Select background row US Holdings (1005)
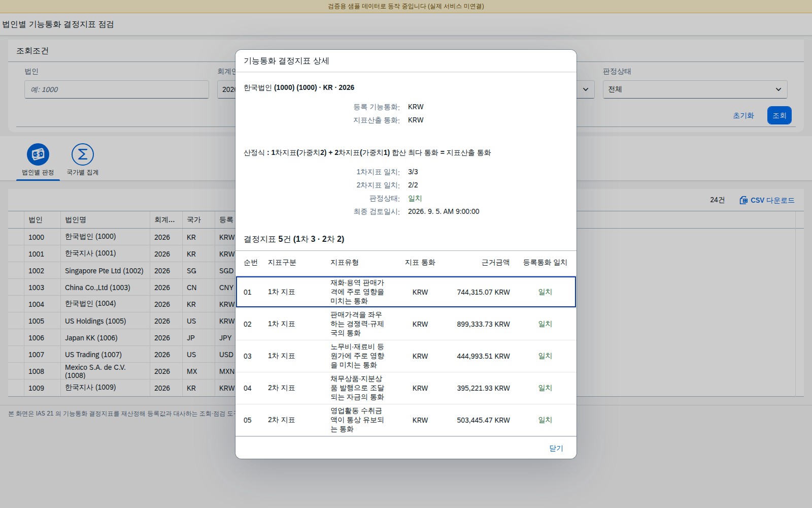Viewport: 812px width, 508px height. (122, 321)
